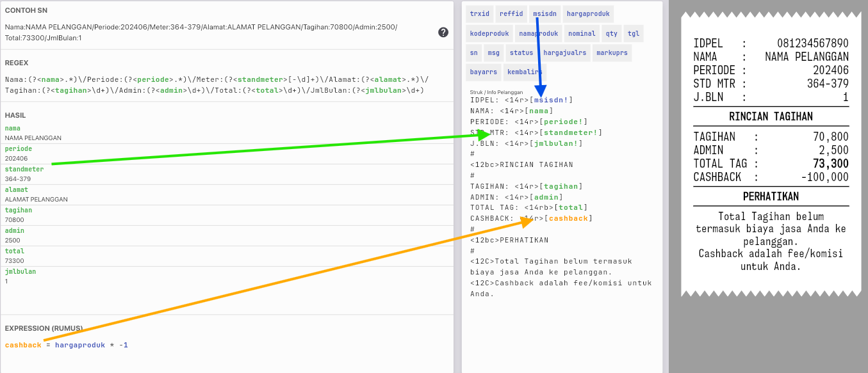Click the tgl date tag
The width and height of the screenshot is (868, 373).
(633, 33)
